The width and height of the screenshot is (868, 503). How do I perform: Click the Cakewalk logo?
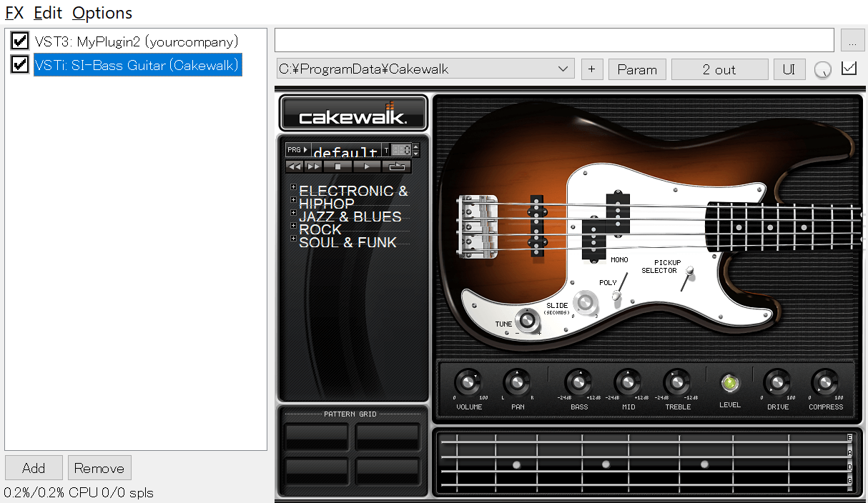coord(353,113)
